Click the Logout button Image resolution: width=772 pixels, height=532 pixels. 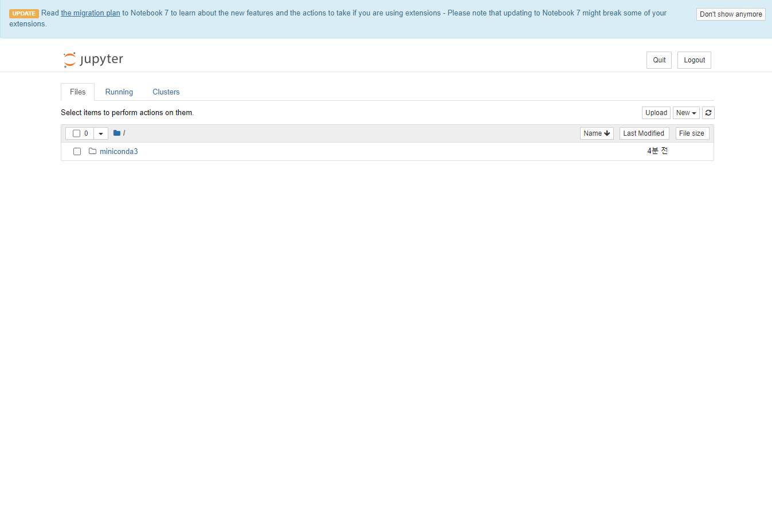point(694,60)
